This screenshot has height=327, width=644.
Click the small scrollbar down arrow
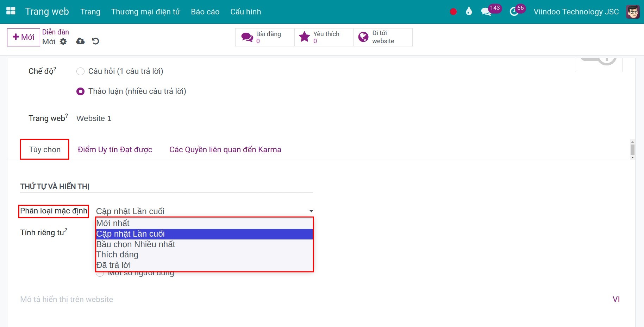[633, 158]
